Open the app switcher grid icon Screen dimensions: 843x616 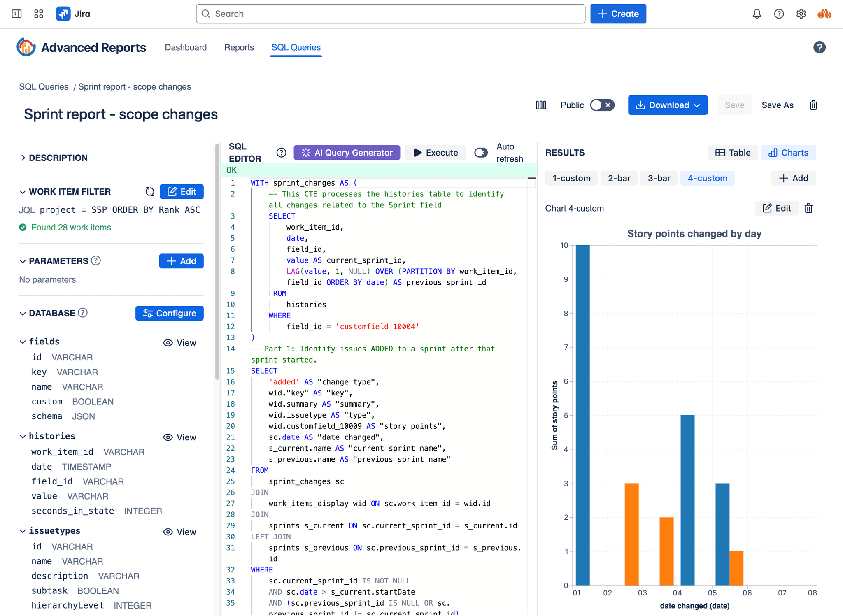(39, 14)
